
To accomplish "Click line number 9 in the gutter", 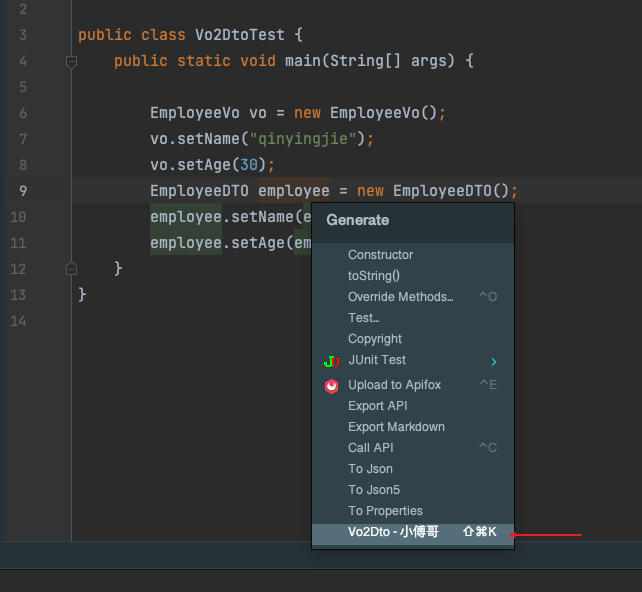I will 23,191.
